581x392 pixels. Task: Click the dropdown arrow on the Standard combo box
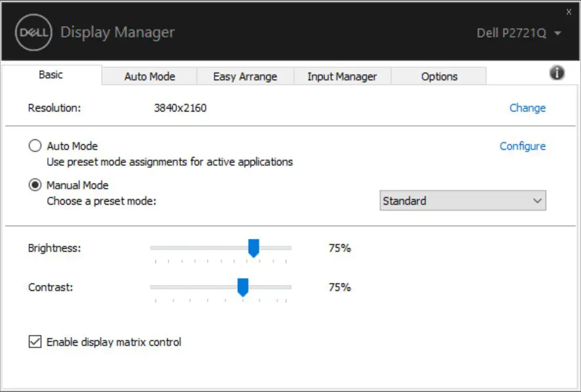click(538, 201)
